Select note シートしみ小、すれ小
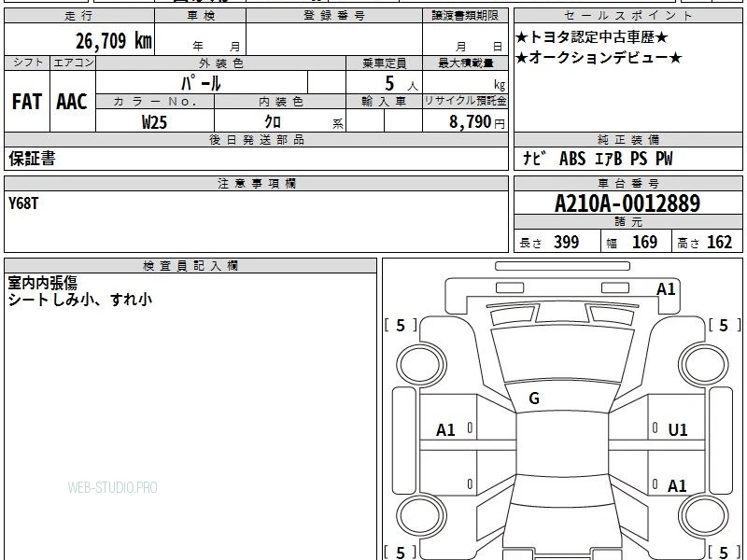 pyautogui.click(x=80, y=300)
